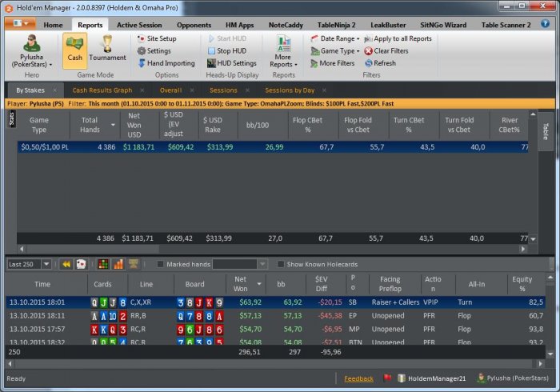Open the HM Apps tab
Viewport: 560px width, 392px height.
tap(240, 25)
